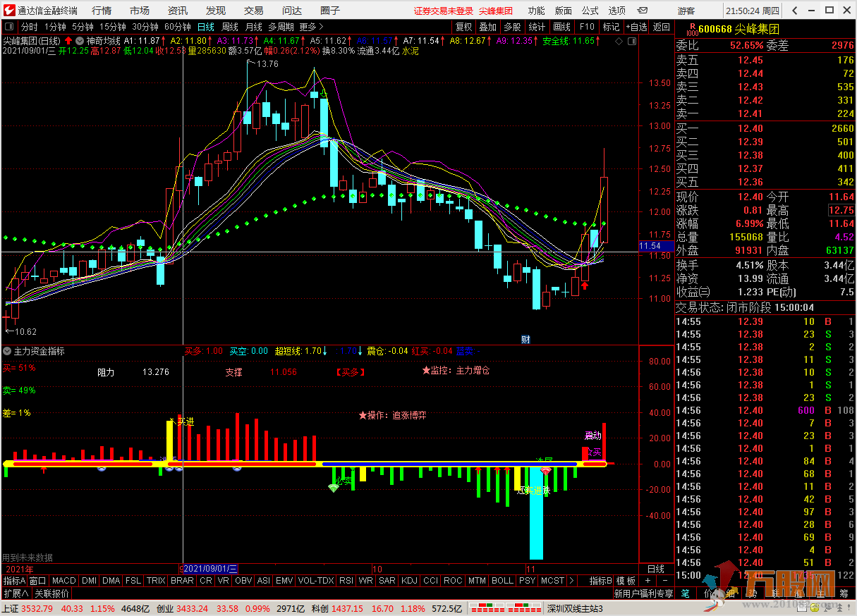857x616 pixels.
Task: Select the KDJ indicator tab
Action: 409,581
